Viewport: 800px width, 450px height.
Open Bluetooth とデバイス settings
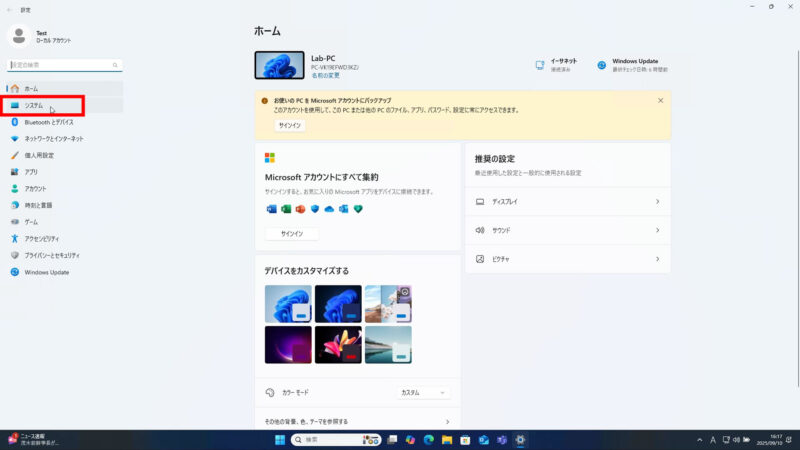point(48,122)
